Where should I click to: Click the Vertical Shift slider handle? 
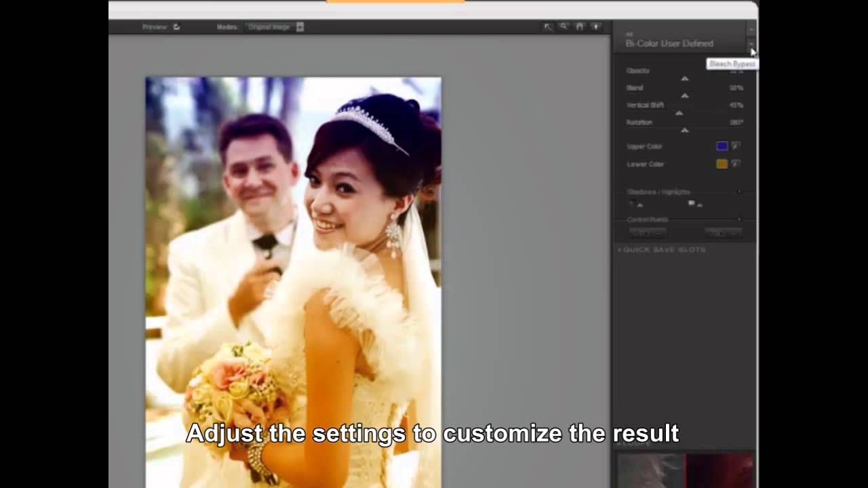point(679,113)
